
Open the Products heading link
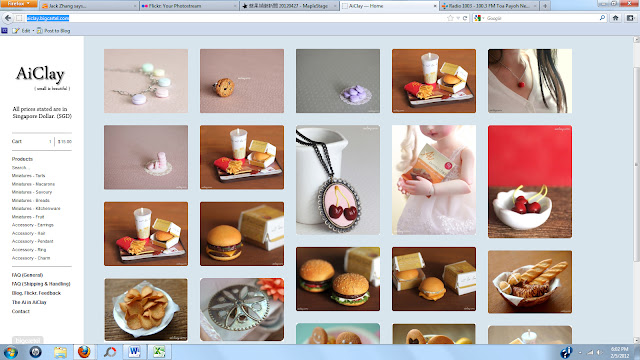pyautogui.click(x=22, y=159)
